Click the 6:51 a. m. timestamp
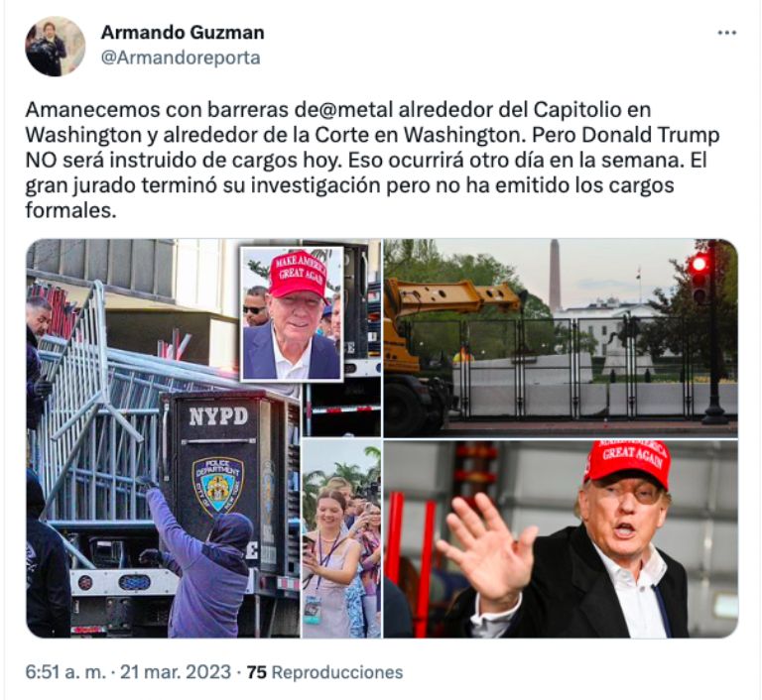This screenshot has width=762, height=700. click(65, 672)
